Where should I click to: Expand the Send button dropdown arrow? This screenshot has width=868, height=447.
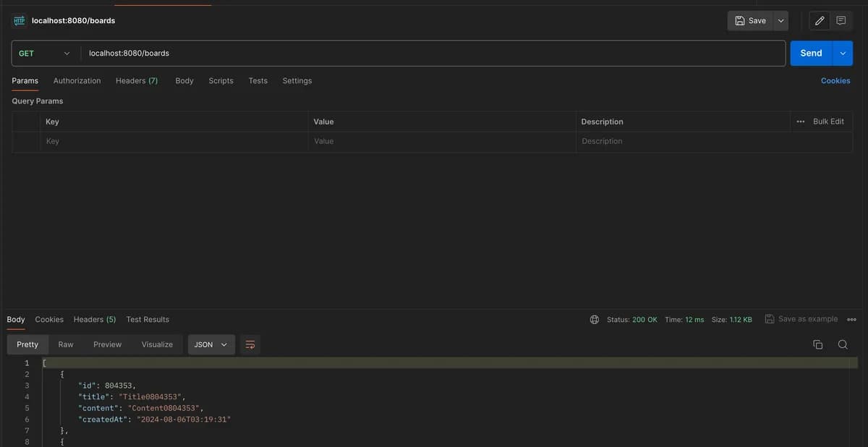pyautogui.click(x=843, y=53)
